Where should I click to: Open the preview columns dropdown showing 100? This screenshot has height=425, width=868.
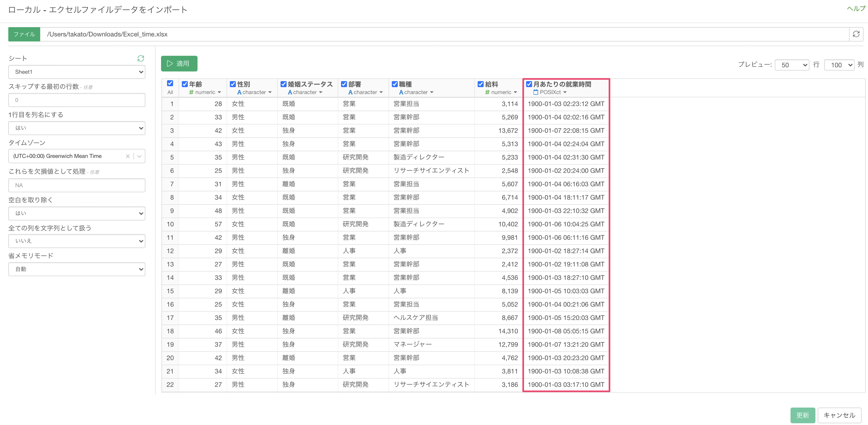(839, 65)
